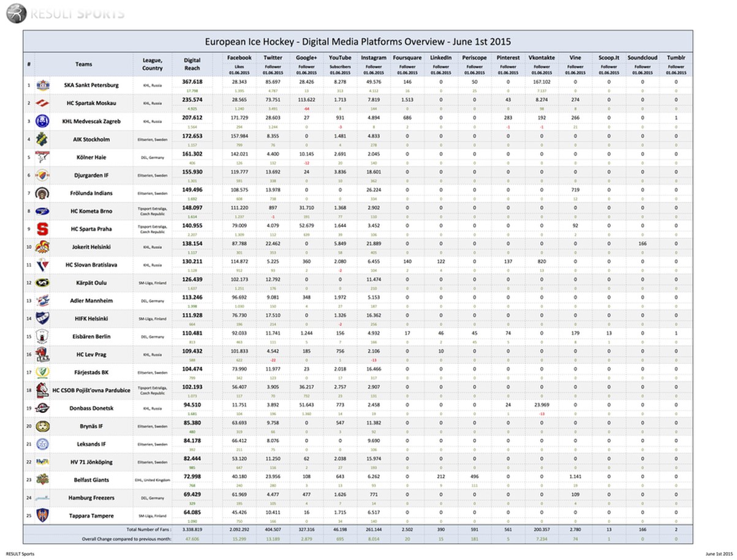Click the HC Sparta Praha team logo
The height and width of the screenshot is (560, 737).
coord(42,229)
